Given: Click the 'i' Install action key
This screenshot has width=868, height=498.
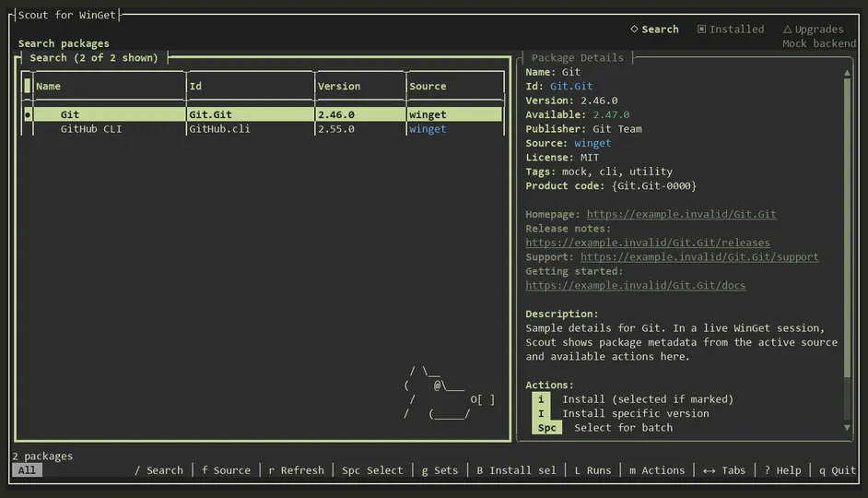Looking at the screenshot, I should click(x=541, y=399).
